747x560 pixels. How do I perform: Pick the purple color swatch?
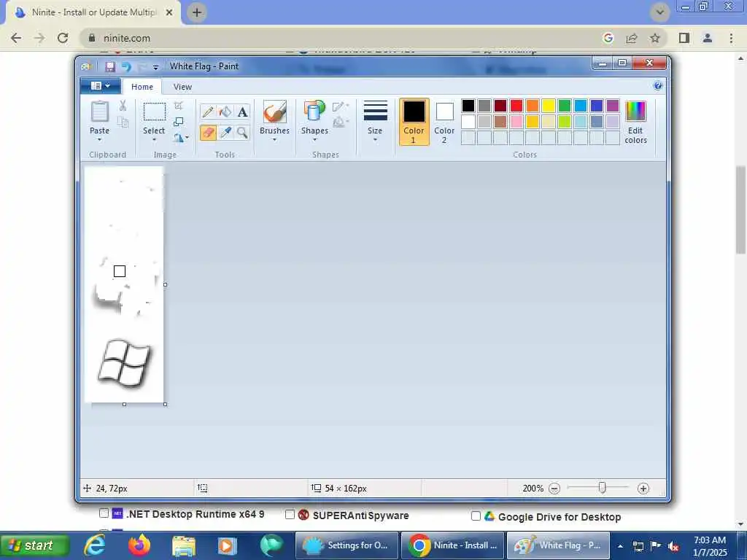613,106
